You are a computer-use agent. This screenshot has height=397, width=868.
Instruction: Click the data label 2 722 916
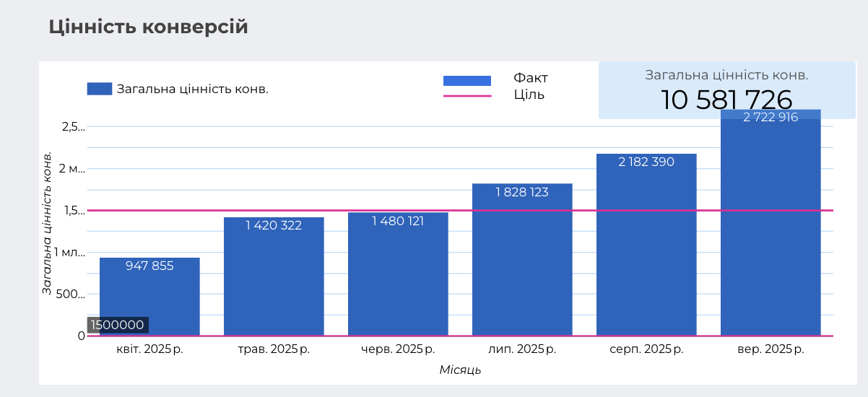click(x=771, y=118)
